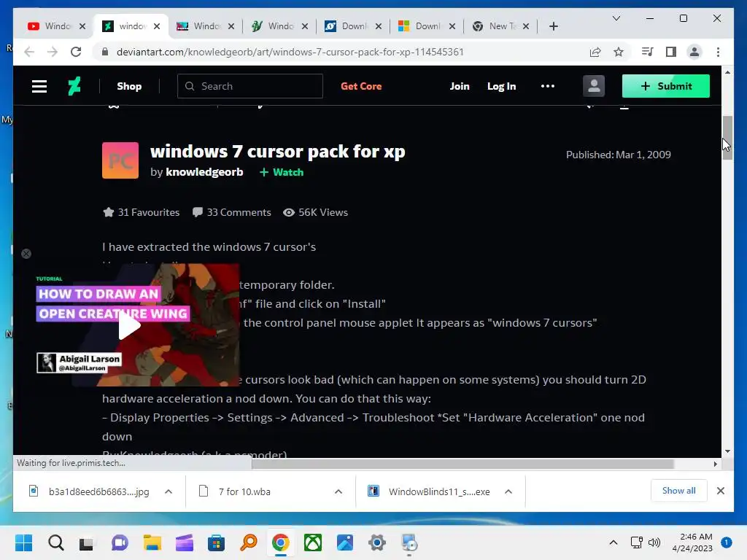The image size is (747, 560).
Task: Click the volume speaker tray icon
Action: pos(654,542)
